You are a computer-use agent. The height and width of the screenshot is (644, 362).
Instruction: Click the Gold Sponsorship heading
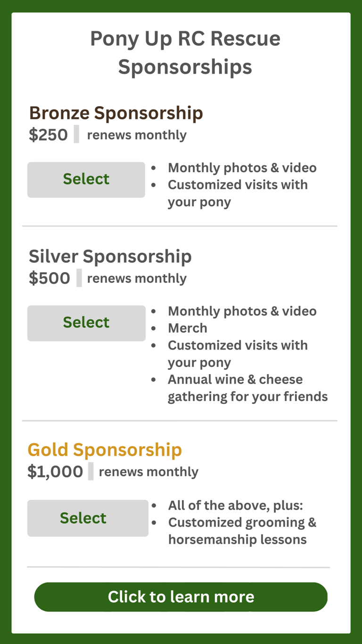105,450
